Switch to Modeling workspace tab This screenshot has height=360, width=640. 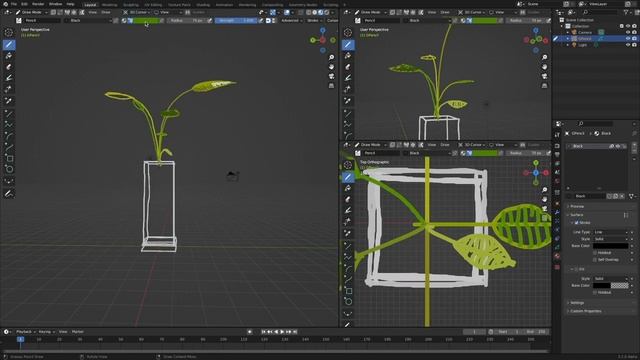tap(109, 5)
